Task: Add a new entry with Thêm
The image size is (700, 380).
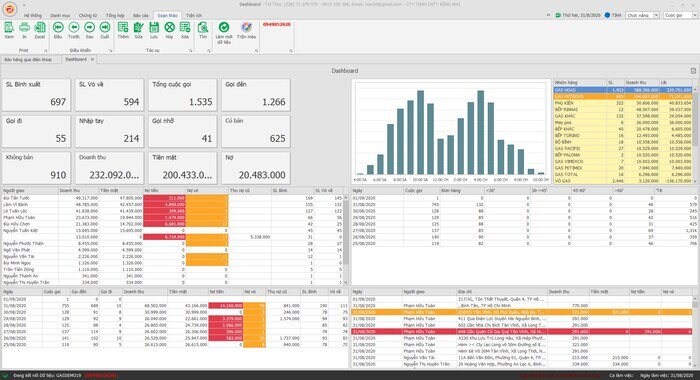Action: coord(123,30)
